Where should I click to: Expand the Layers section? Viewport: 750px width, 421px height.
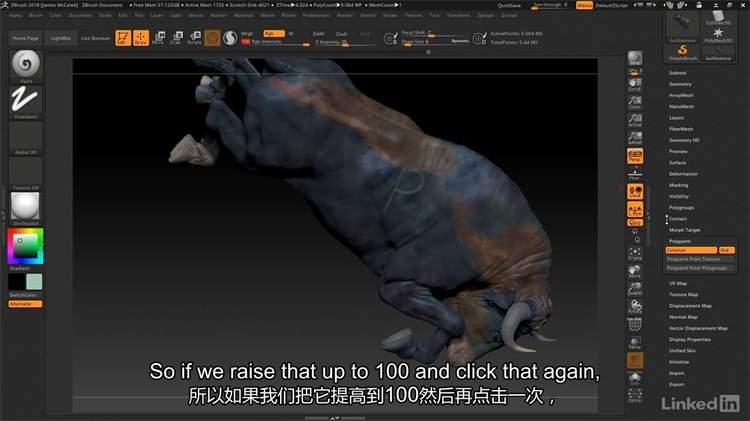pos(676,118)
